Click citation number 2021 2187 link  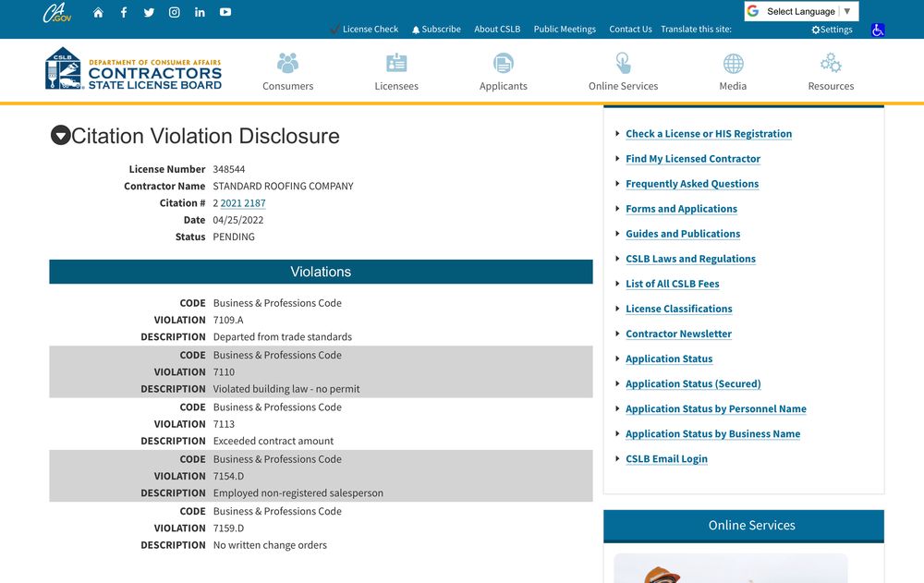tap(242, 203)
